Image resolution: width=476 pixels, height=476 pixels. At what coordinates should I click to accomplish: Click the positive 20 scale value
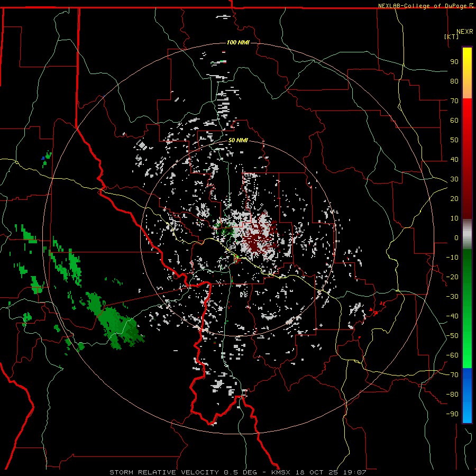(454, 198)
